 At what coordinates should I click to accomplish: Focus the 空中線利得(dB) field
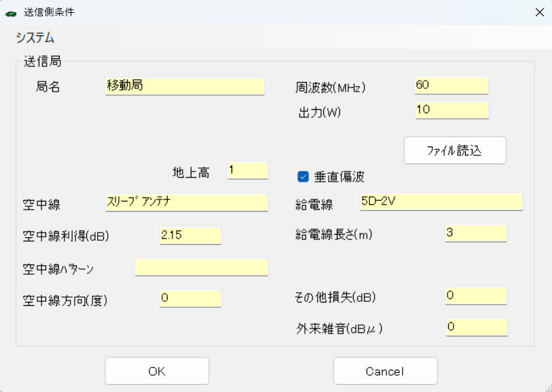click(190, 235)
